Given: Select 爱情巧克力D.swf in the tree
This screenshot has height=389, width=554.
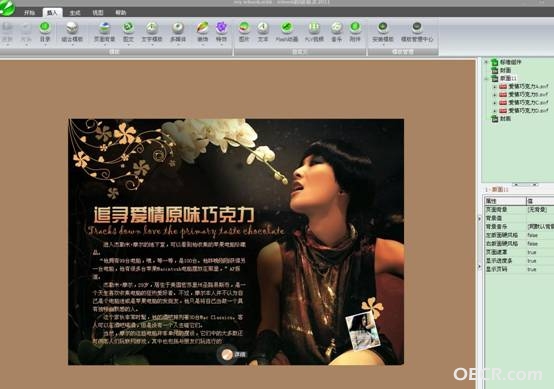Looking at the screenshot, I should 528,111.
